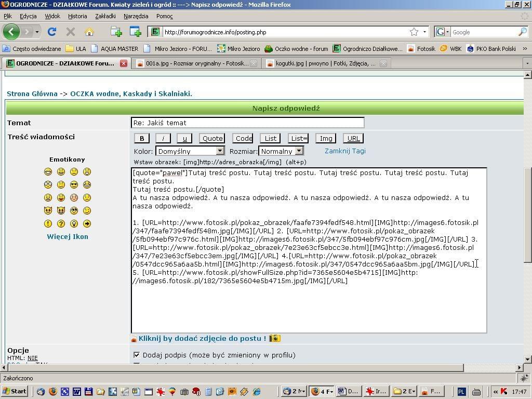The image size is (532, 399).
Task: Close the OGRODNICZE - DZIAŁKOWE Forum tab
Action: pyautogui.click(x=124, y=63)
